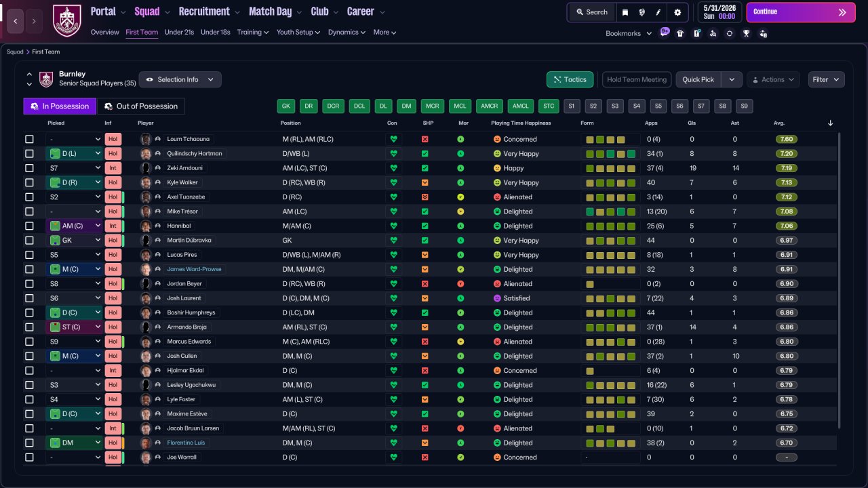Open the Selection Info dropdown
Screen dimensions: 868x488
click(180, 79)
